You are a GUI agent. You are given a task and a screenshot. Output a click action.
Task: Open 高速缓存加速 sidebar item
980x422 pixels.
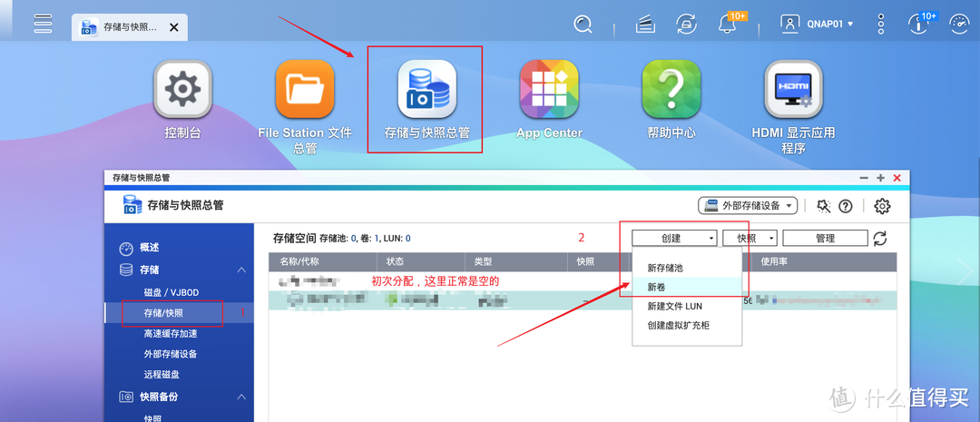click(171, 334)
